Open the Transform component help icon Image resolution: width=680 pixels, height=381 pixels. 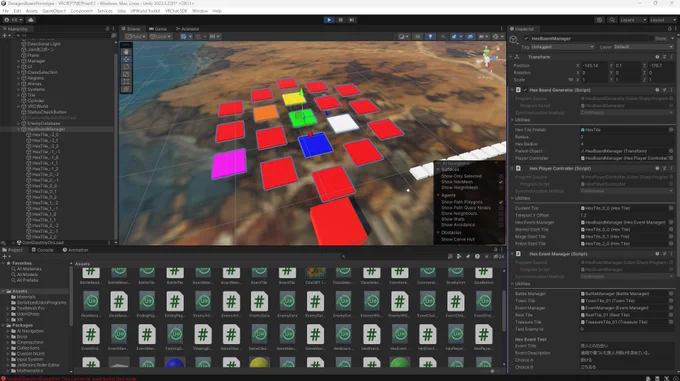[x=657, y=57]
